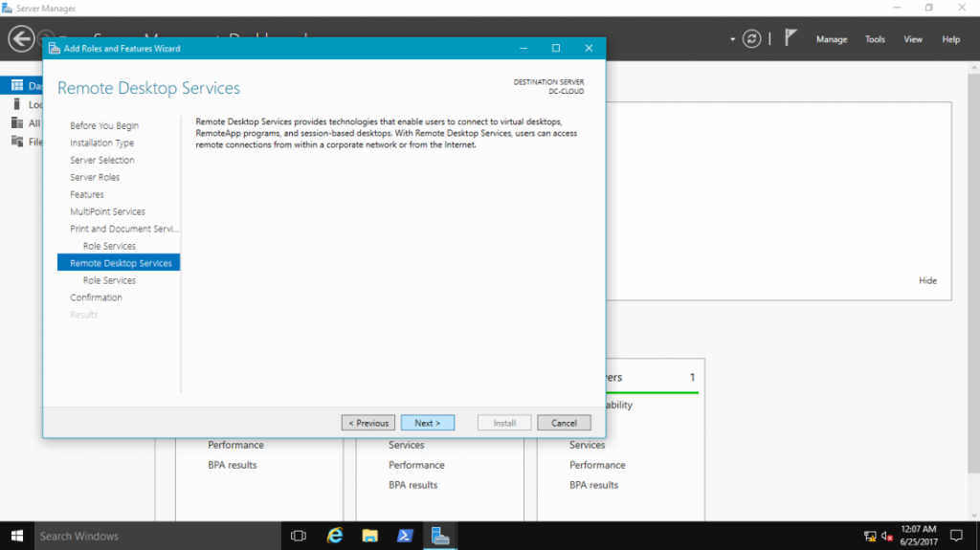Click the refresh icon in header
The image size is (980, 550).
click(753, 39)
